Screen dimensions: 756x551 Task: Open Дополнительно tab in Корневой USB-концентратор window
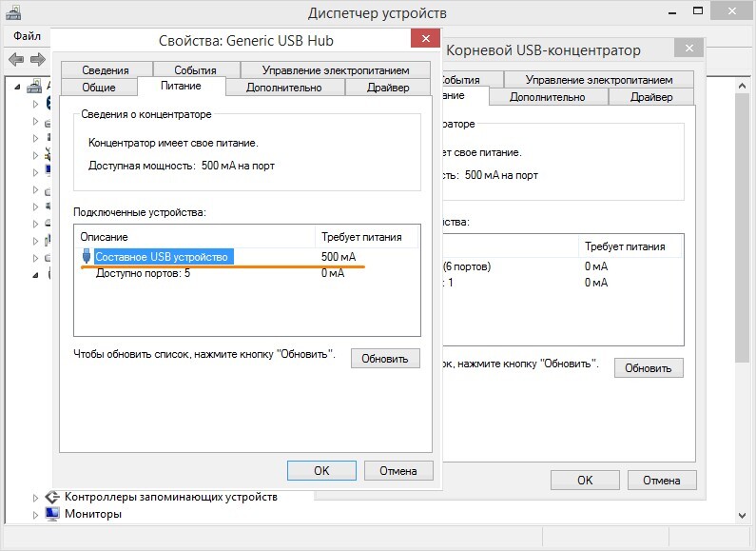point(548,97)
